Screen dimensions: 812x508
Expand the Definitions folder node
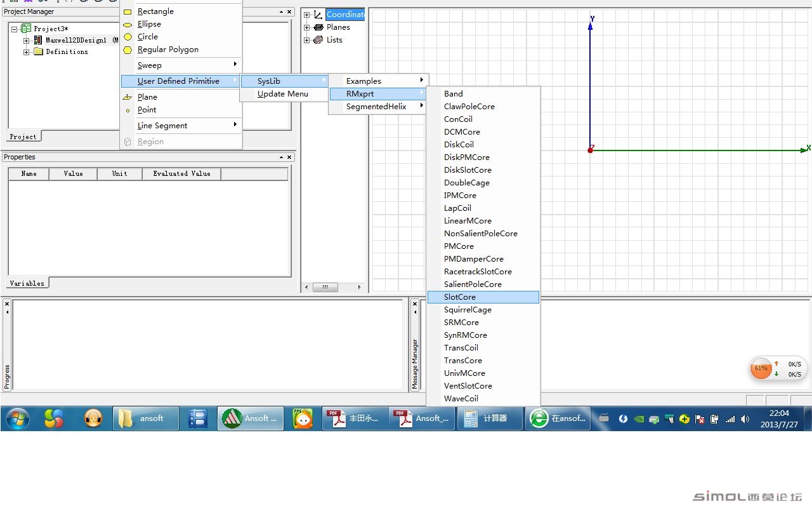[x=27, y=51]
